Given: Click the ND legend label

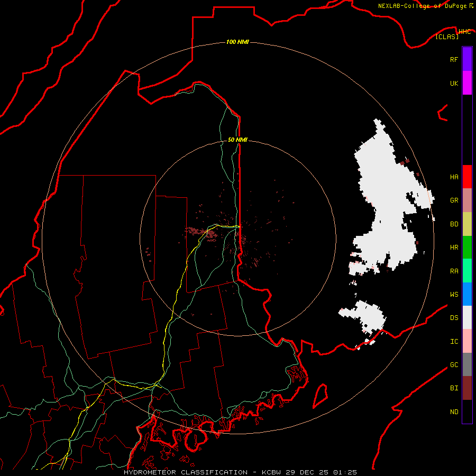Looking at the screenshot, I should (x=454, y=412).
